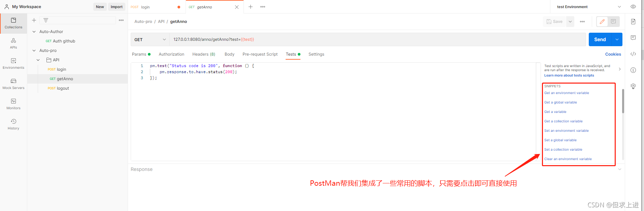Click the Send button
This screenshot has width=644, height=211.
pyautogui.click(x=600, y=39)
